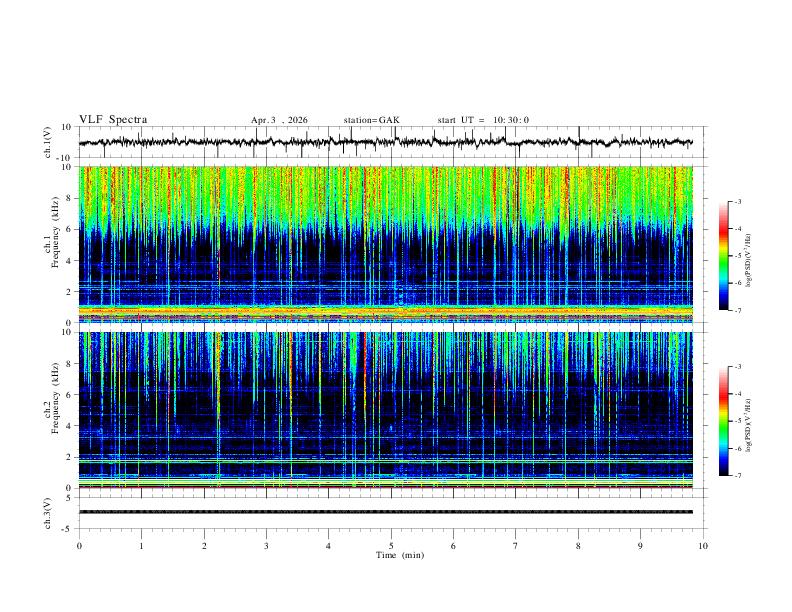Click the time axis tick label '3'
The image size is (792, 612).
pyautogui.click(x=266, y=546)
